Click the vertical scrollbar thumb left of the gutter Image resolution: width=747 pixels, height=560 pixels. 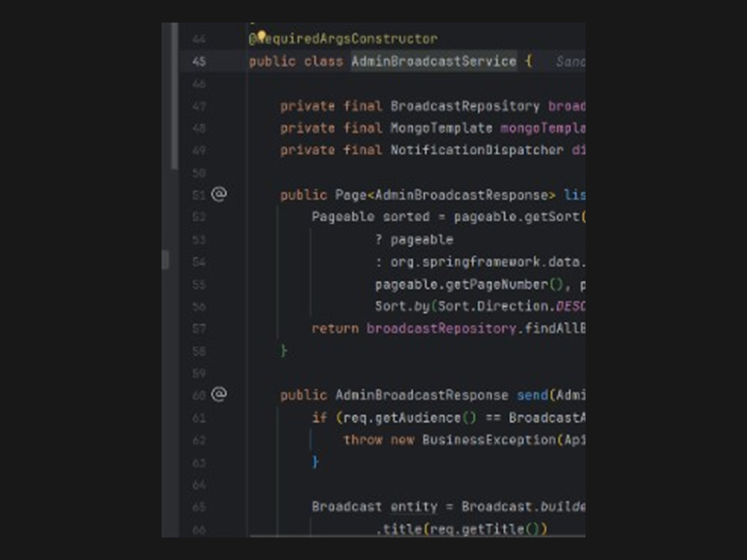(x=174, y=96)
